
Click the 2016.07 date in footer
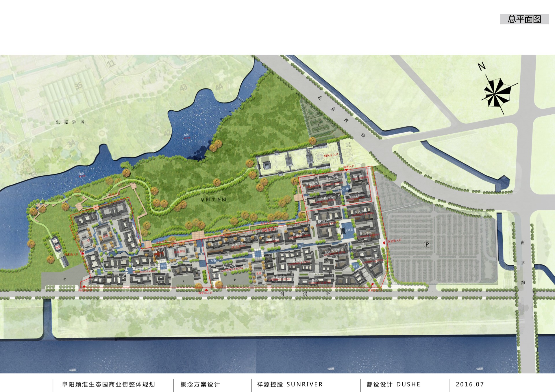pos(469,384)
